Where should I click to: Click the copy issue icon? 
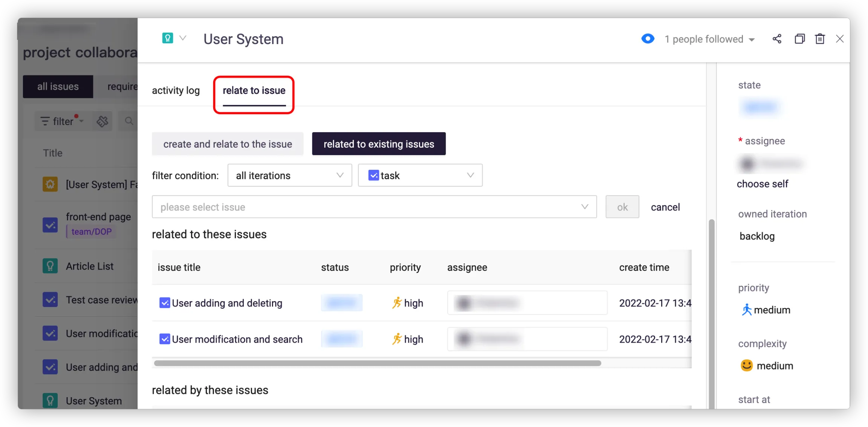[x=799, y=39]
